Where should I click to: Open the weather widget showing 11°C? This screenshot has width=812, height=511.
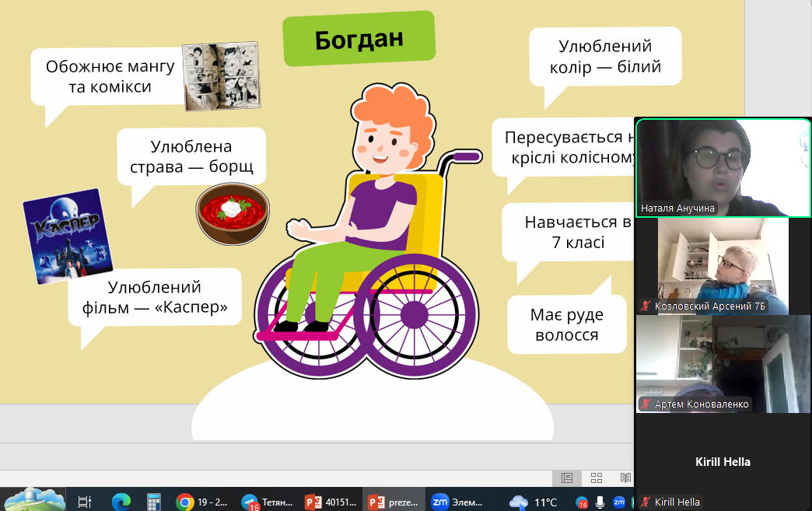(x=534, y=502)
